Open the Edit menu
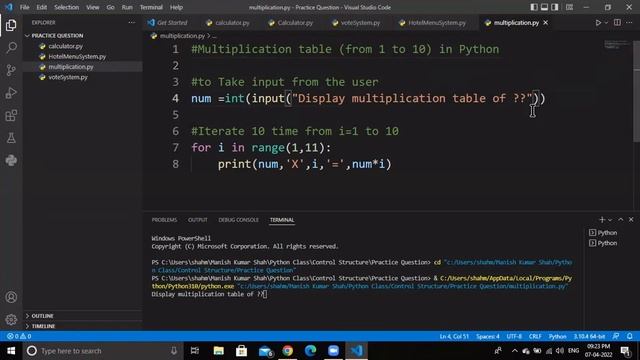 pyautogui.click(x=41, y=7)
